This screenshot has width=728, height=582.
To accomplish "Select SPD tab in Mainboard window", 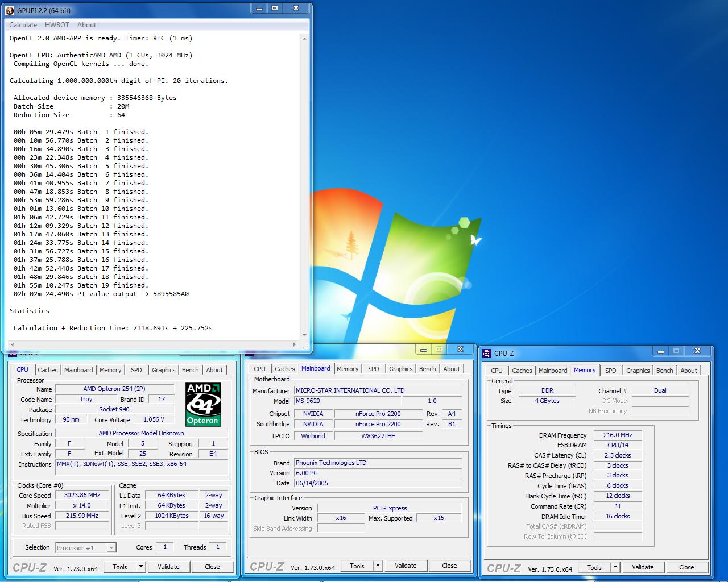I will 374,369.
